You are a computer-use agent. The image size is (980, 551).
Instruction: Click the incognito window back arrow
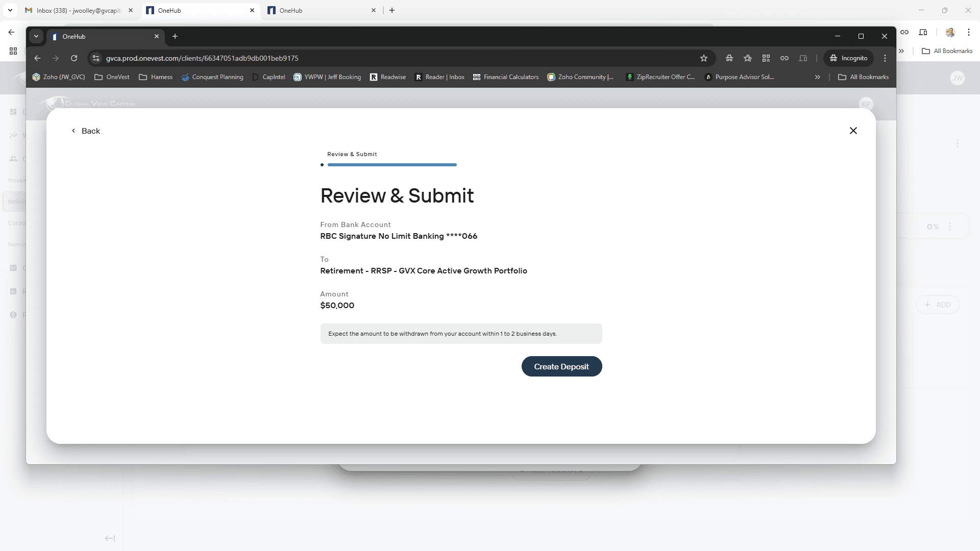click(x=37, y=58)
